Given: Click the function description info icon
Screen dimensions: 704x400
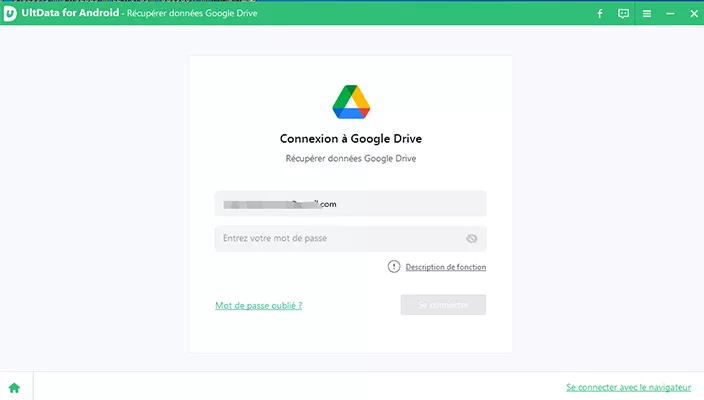Looking at the screenshot, I should 394,267.
